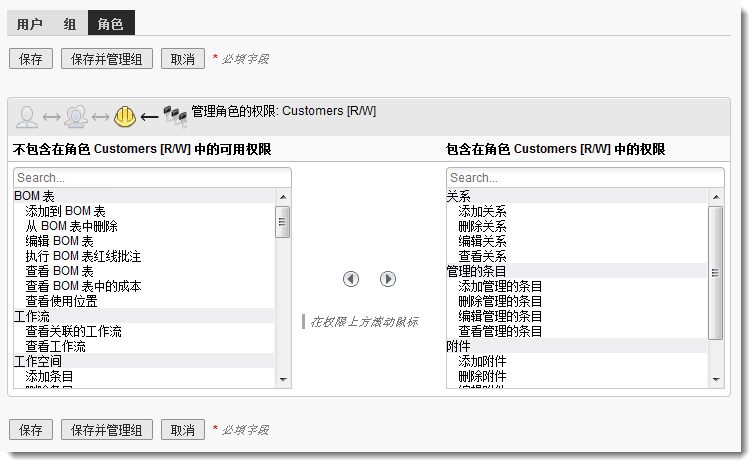Screen dimensions: 756x467
Task: Focus the included permissions Search field
Action: pos(585,178)
